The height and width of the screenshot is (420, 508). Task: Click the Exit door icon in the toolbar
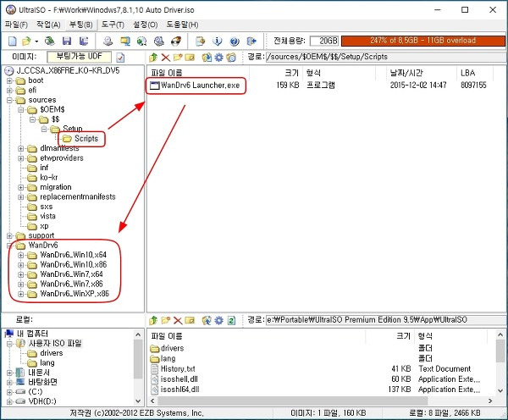tap(251, 41)
